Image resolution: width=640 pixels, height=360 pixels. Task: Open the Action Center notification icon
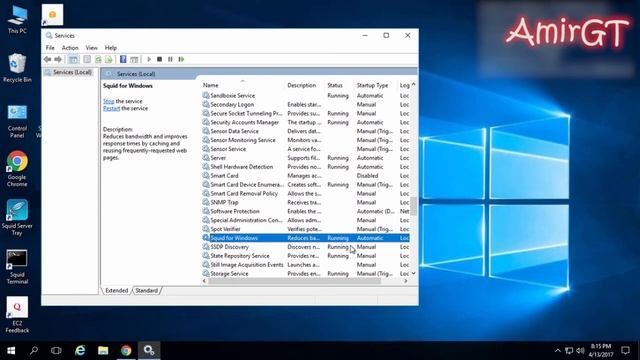625,350
